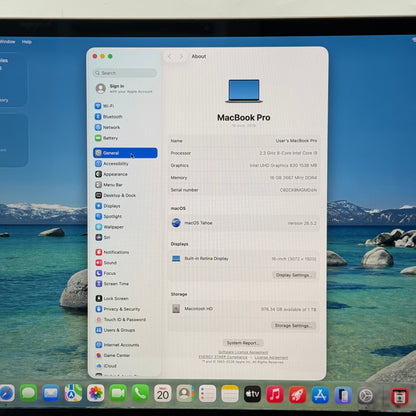Image resolution: width=416 pixels, height=416 pixels.
Task: Open Software License Agreement link
Action: (243, 352)
